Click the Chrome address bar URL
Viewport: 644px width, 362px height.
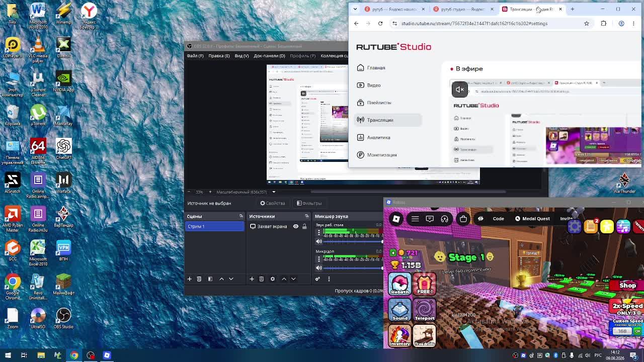(x=474, y=24)
